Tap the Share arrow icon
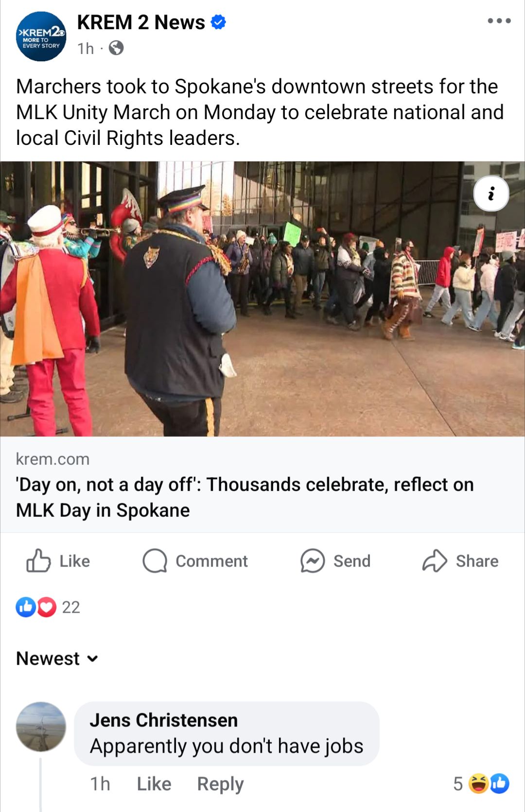This screenshot has width=525, height=812. (435, 561)
